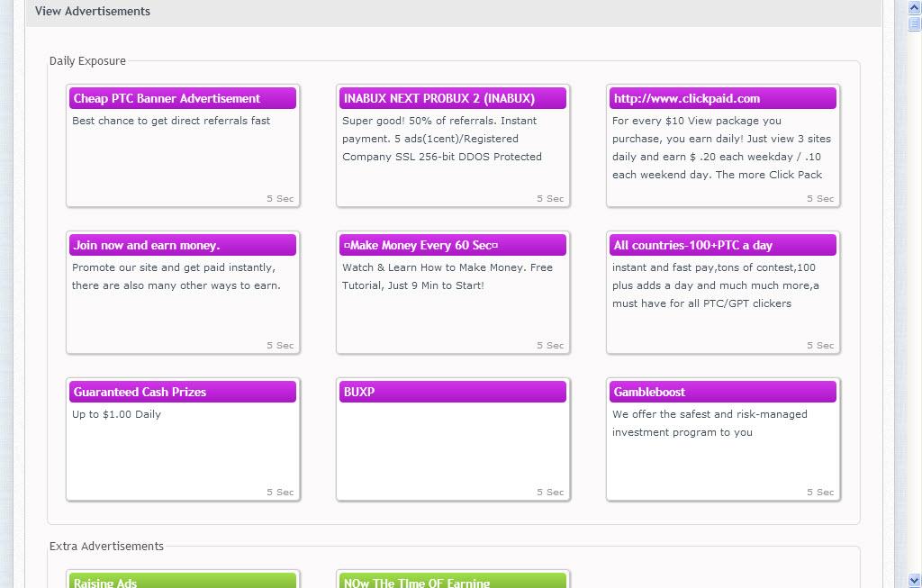Click the 'Up to $1.00 Daily' text
The height and width of the screenshot is (588, 922).
point(116,414)
